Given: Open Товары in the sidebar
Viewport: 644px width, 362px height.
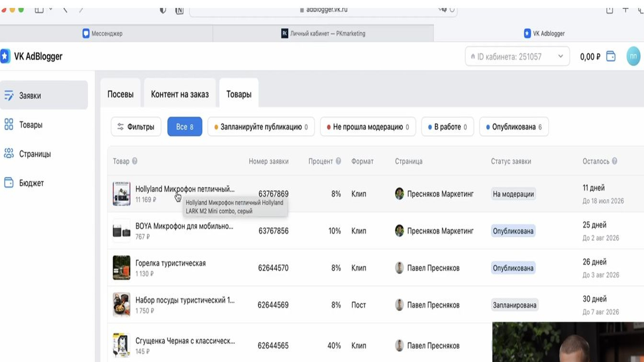Looking at the screenshot, I should tap(44, 125).
